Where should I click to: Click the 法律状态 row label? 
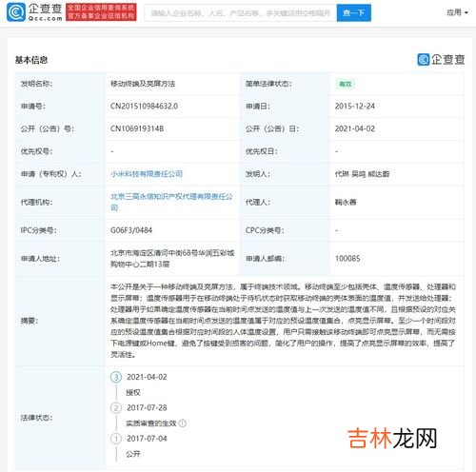36,418
